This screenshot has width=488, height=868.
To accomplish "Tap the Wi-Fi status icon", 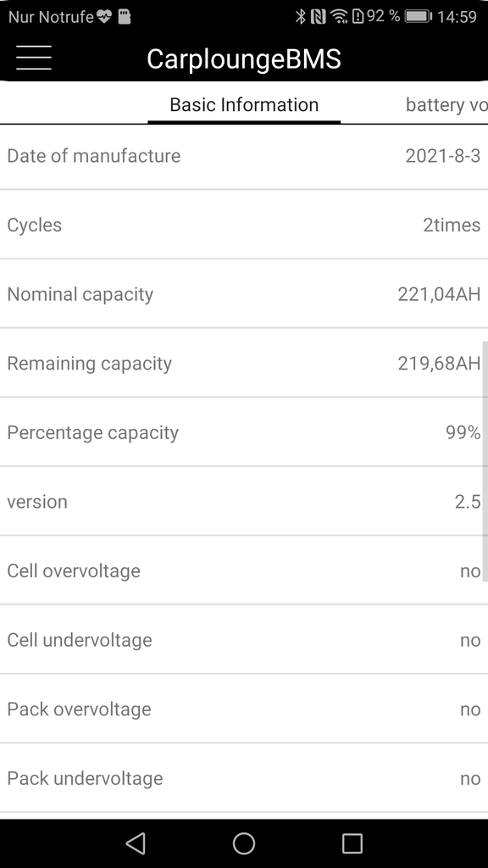I will pos(339,17).
